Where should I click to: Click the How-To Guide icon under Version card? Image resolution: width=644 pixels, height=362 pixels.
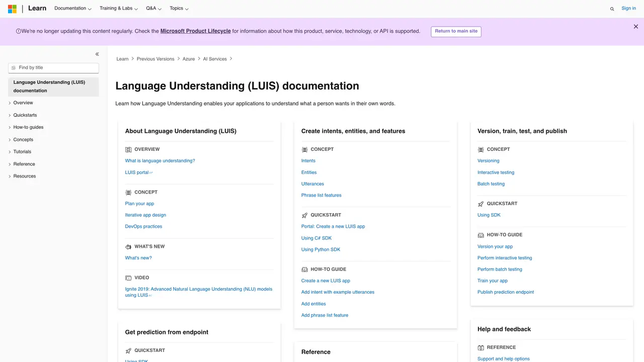[480, 235]
